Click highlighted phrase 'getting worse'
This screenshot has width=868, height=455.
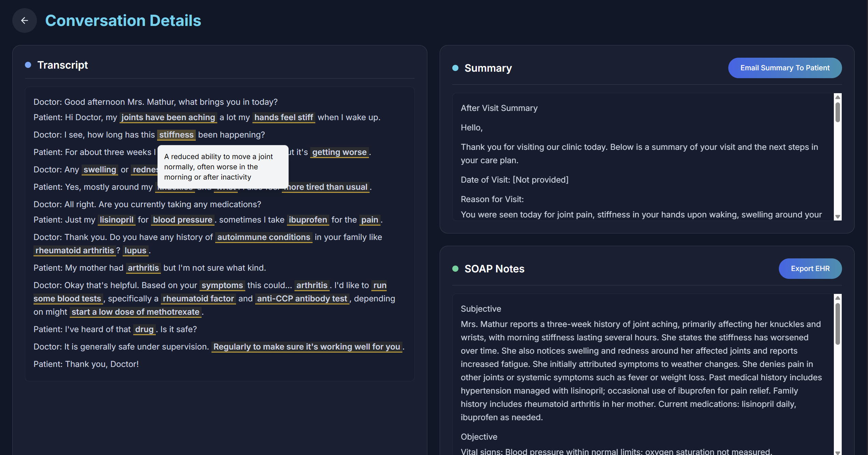pos(339,152)
